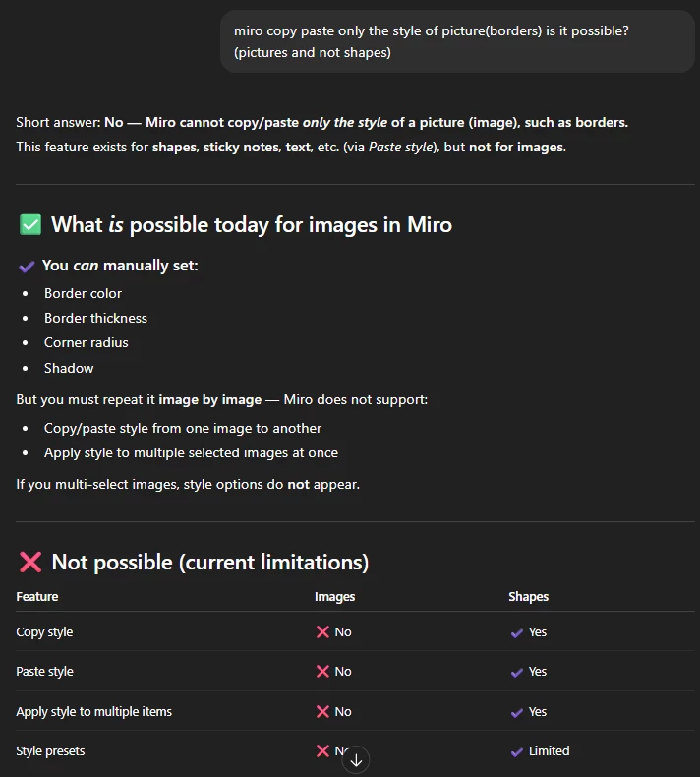
Task: Click purple check in 'Apply style' Shapes cell
Action: pyautogui.click(x=517, y=713)
